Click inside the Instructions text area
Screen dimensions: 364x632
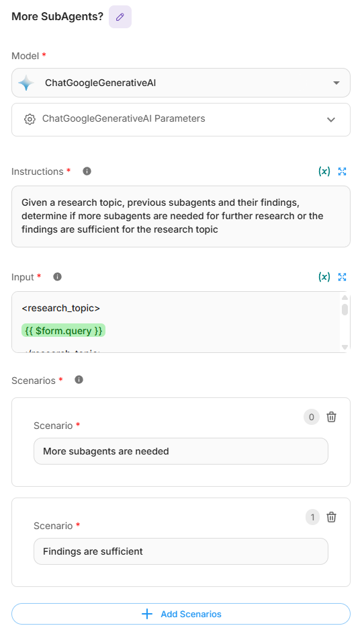[x=181, y=216]
